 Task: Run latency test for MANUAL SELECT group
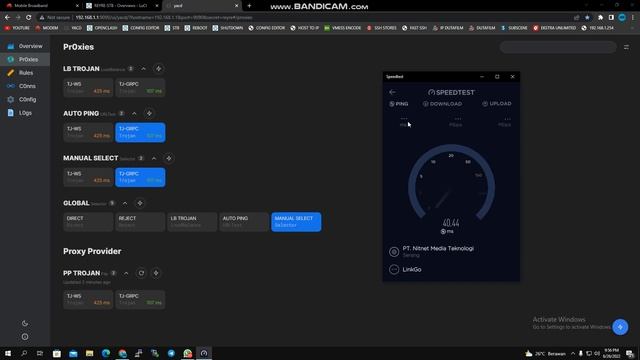tap(169, 158)
